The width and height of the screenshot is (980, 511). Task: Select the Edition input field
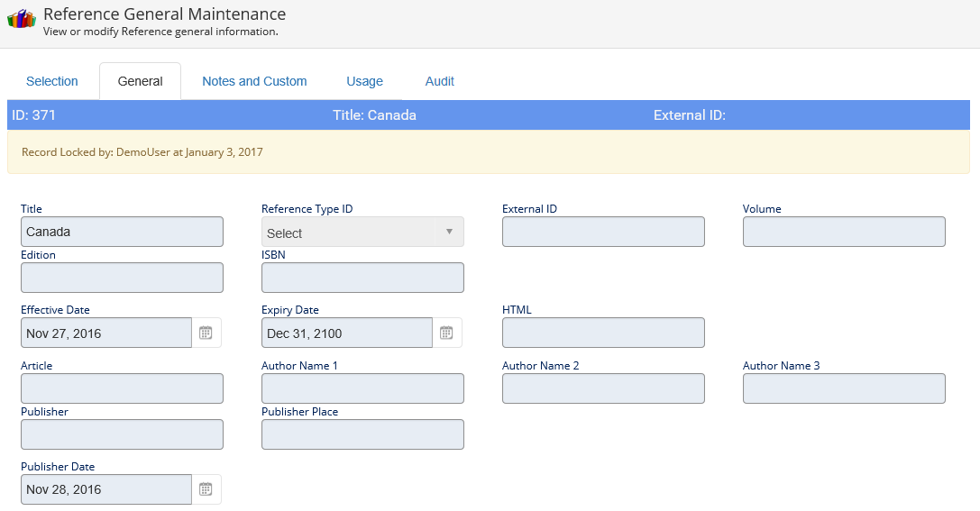coord(122,278)
